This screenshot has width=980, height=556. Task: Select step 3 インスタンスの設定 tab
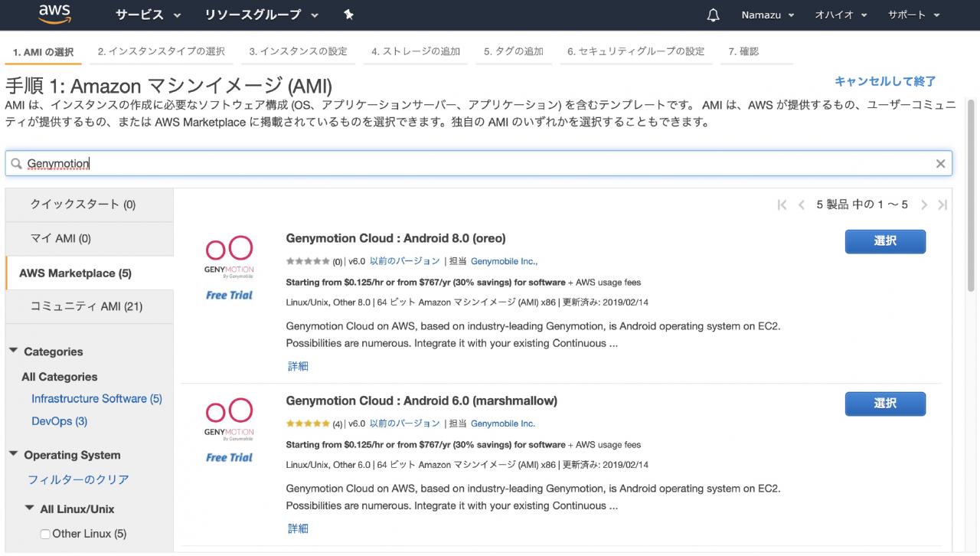pos(298,51)
